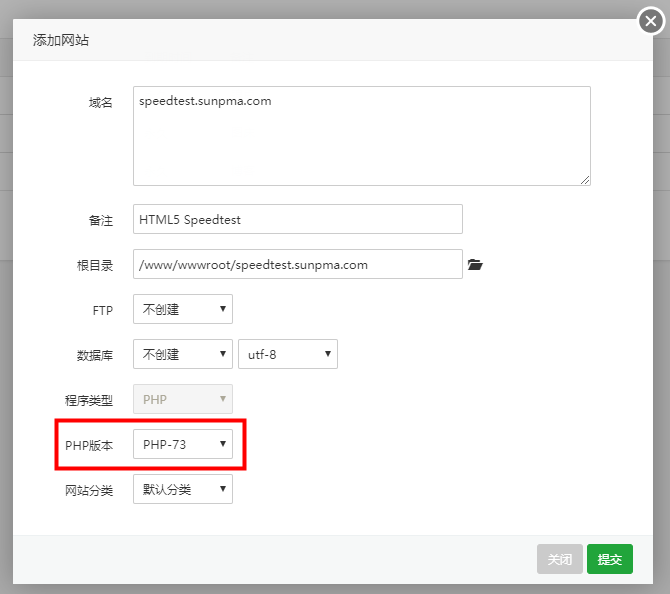This screenshot has height=594, width=670.
Task: Open the folder browser for 根目录
Action: pos(475,265)
